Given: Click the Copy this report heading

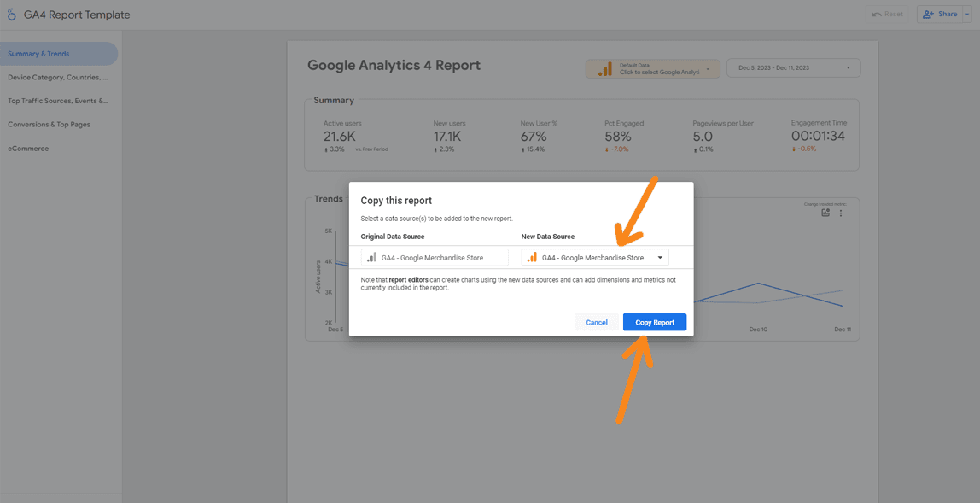Looking at the screenshot, I should click(396, 201).
